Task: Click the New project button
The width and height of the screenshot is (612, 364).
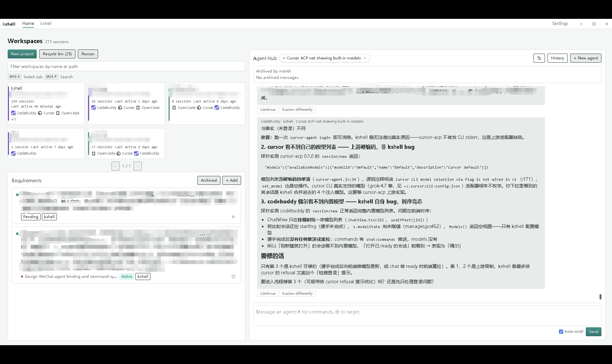Action: (22, 54)
